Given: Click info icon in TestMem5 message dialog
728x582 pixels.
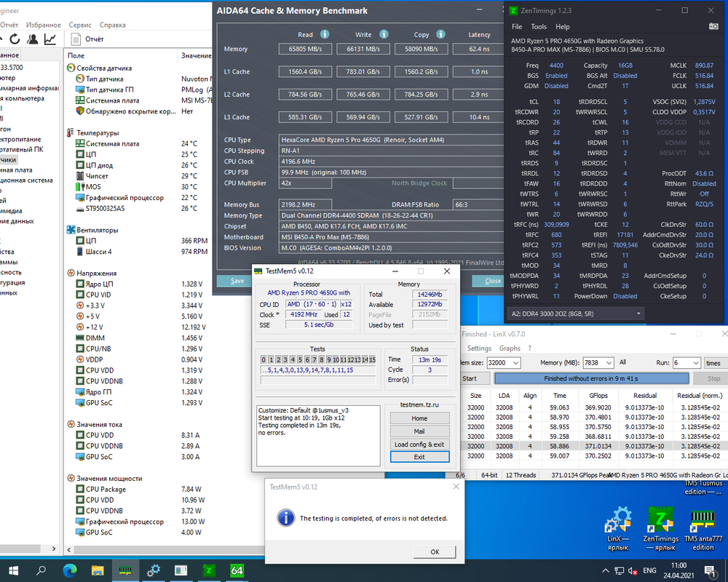Looking at the screenshot, I should pos(286,518).
